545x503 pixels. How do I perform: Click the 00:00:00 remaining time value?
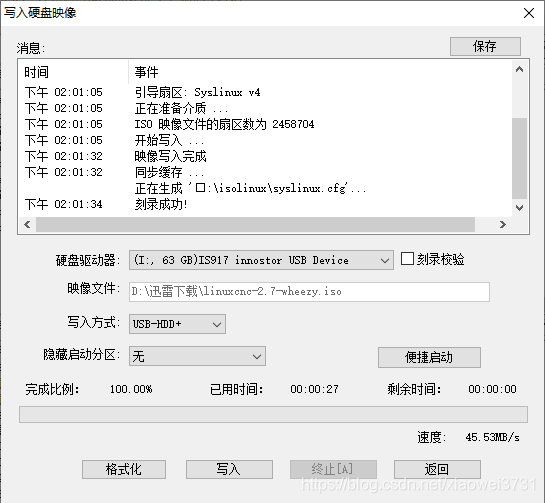(x=492, y=389)
